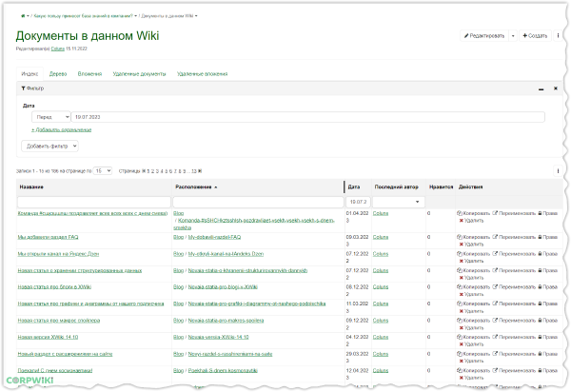Copy the 'Мы добавили раздел FAQ' document

pyautogui.click(x=473, y=237)
